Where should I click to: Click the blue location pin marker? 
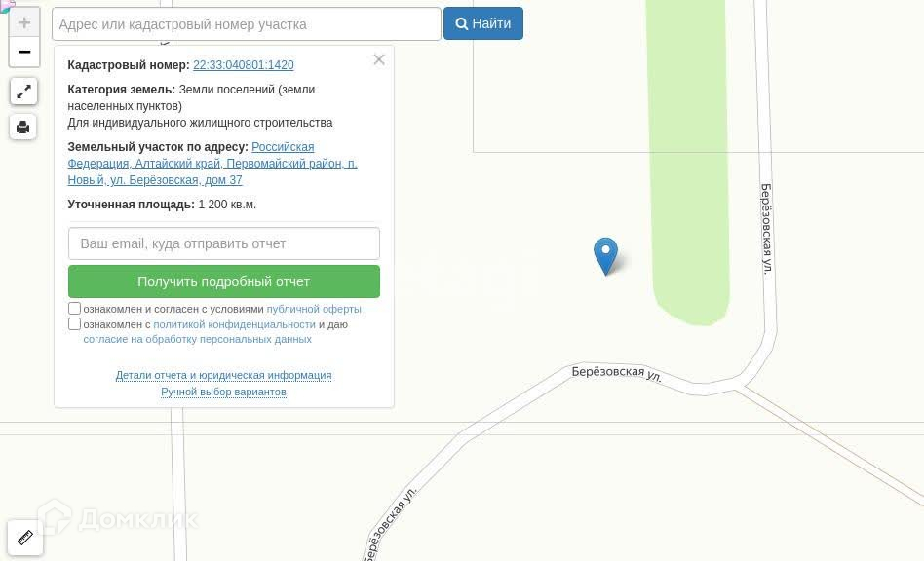click(x=606, y=256)
